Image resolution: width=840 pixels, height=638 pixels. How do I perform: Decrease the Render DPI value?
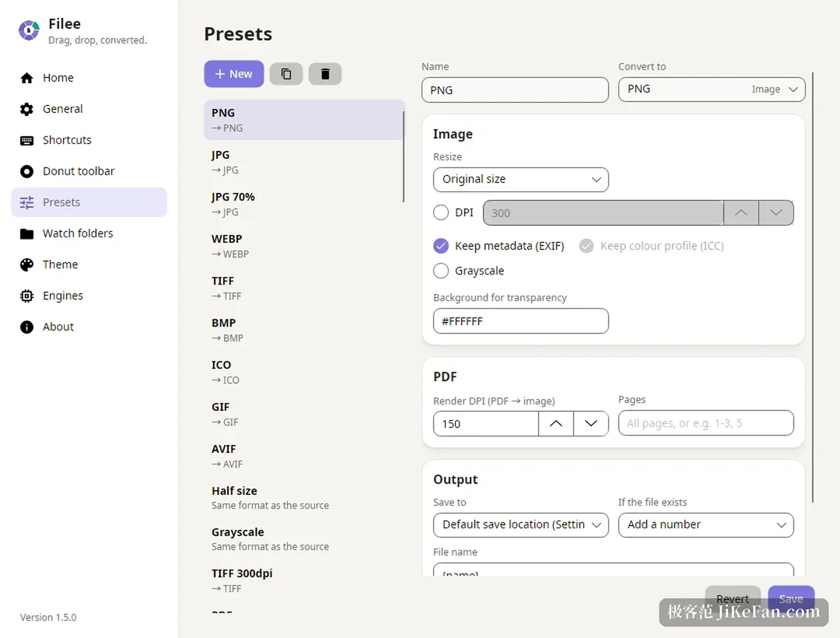pyautogui.click(x=591, y=424)
